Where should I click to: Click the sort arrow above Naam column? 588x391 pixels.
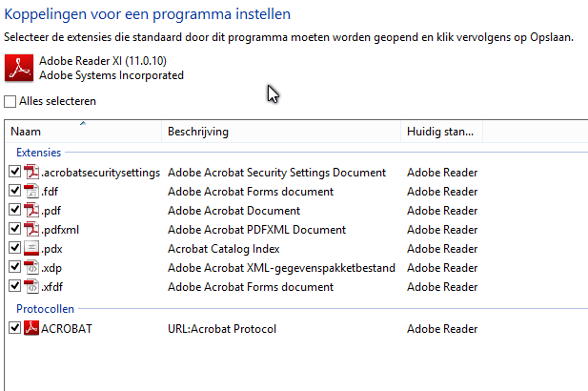click(83, 123)
